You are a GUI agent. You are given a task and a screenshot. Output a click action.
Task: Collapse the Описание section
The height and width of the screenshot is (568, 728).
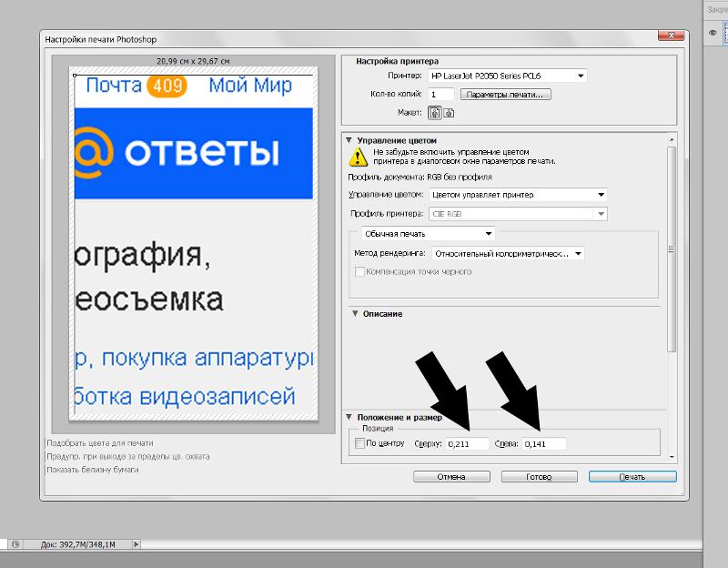355,314
